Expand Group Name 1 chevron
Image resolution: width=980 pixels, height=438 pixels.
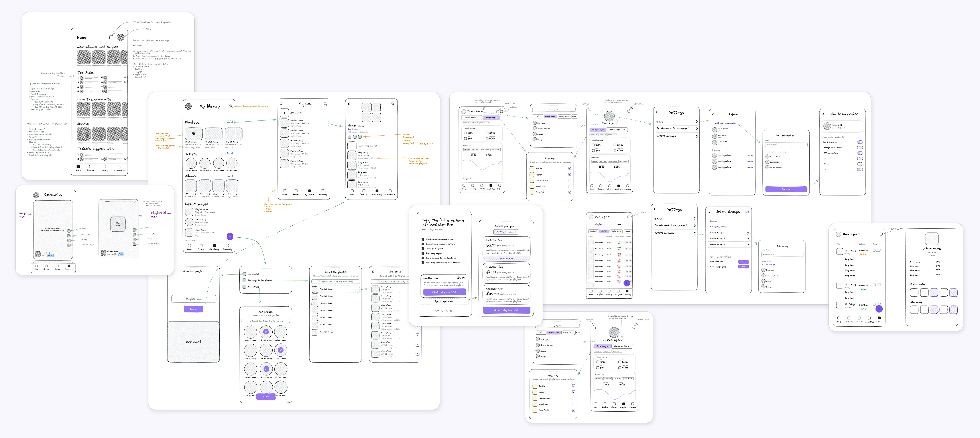point(748,233)
